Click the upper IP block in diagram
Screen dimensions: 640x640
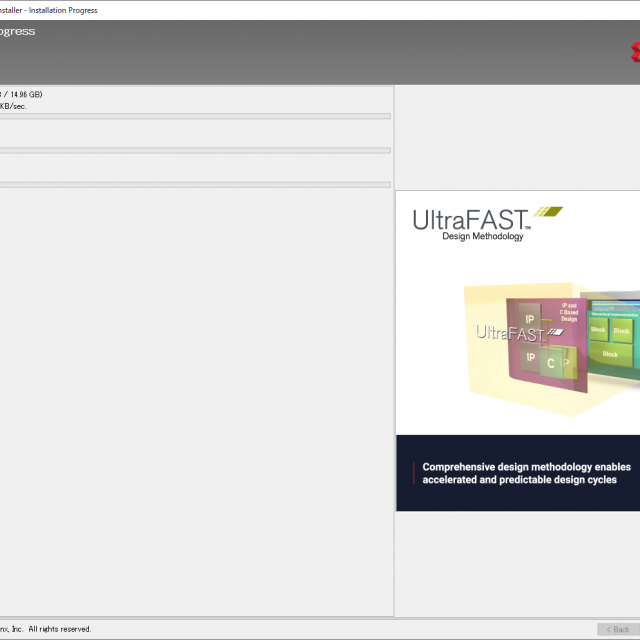(x=530, y=320)
